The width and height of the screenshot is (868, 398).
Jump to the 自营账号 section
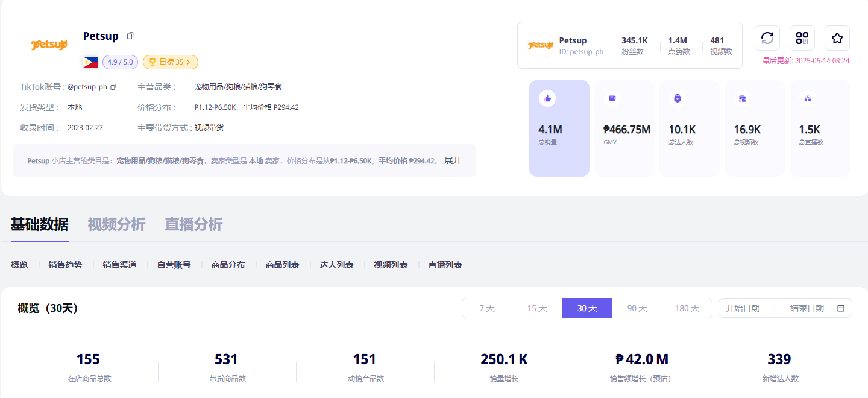174,265
